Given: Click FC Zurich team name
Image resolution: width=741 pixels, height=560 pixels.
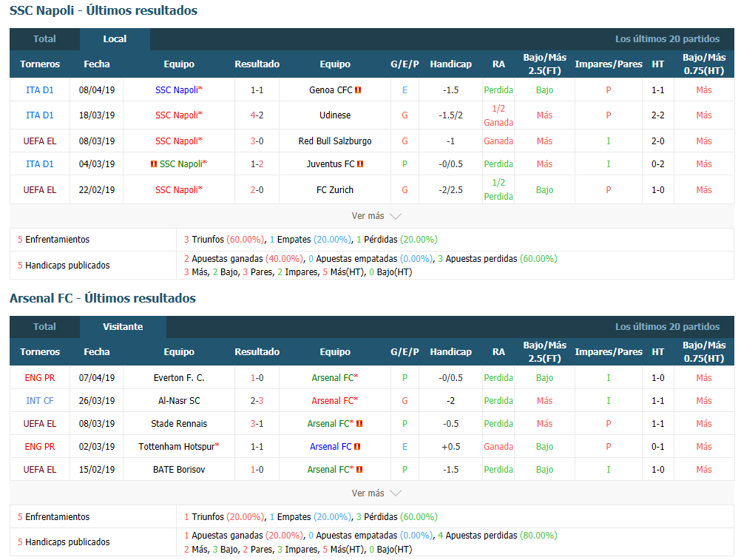Looking at the screenshot, I should pos(335,190).
